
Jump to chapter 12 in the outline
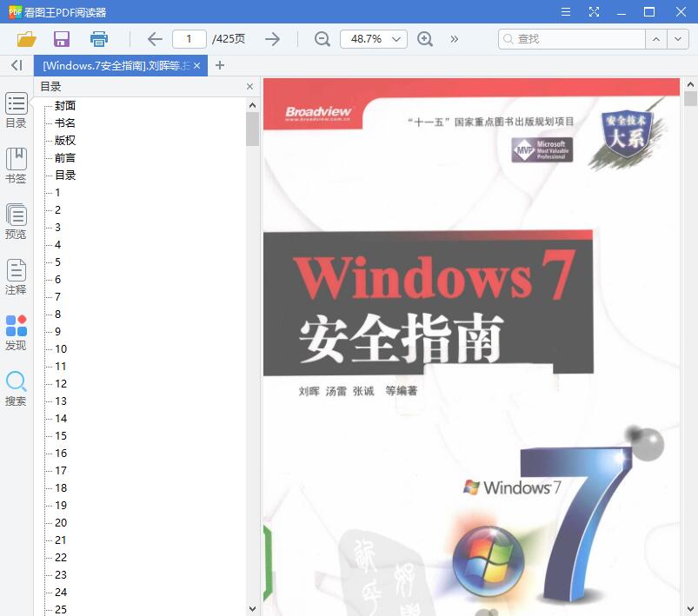tap(61, 383)
